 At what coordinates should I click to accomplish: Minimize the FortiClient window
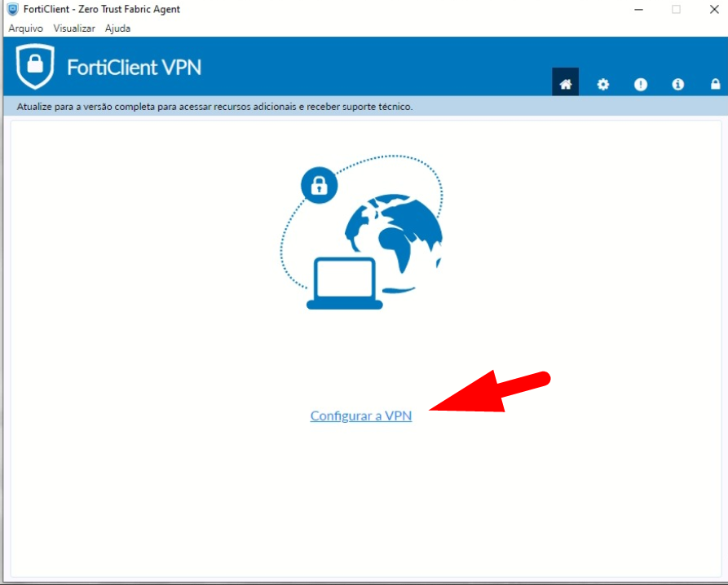pyautogui.click(x=639, y=9)
